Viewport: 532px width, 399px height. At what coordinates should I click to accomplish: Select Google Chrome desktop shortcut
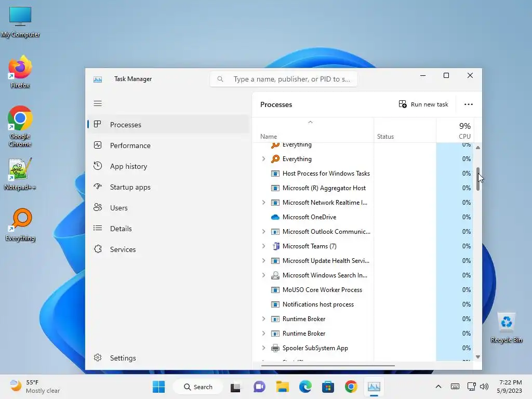click(20, 126)
